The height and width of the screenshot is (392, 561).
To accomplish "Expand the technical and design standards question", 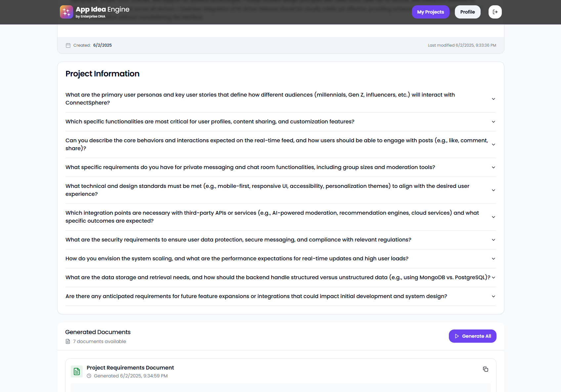I will (x=493, y=190).
